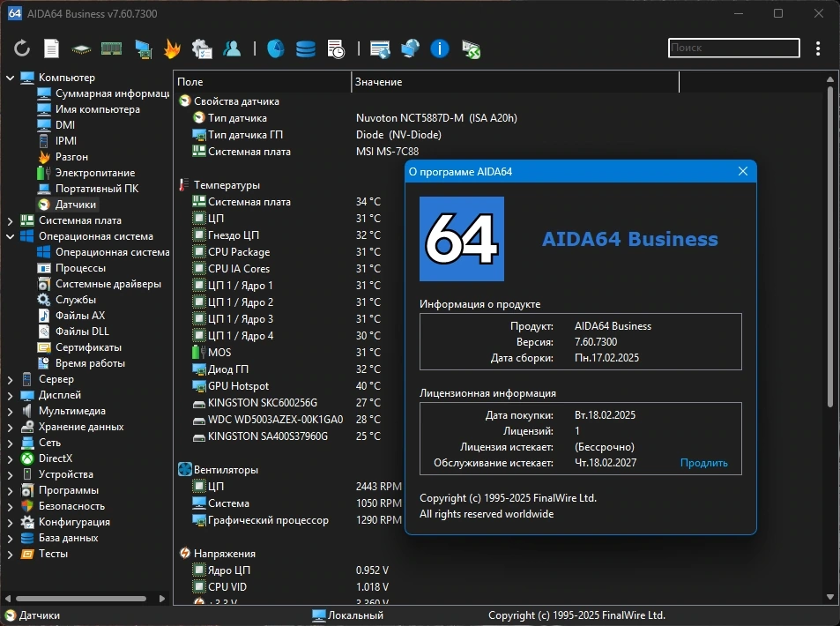The width and height of the screenshot is (840, 626).
Task: Select Портативный ПК tree item
Action: (88, 189)
